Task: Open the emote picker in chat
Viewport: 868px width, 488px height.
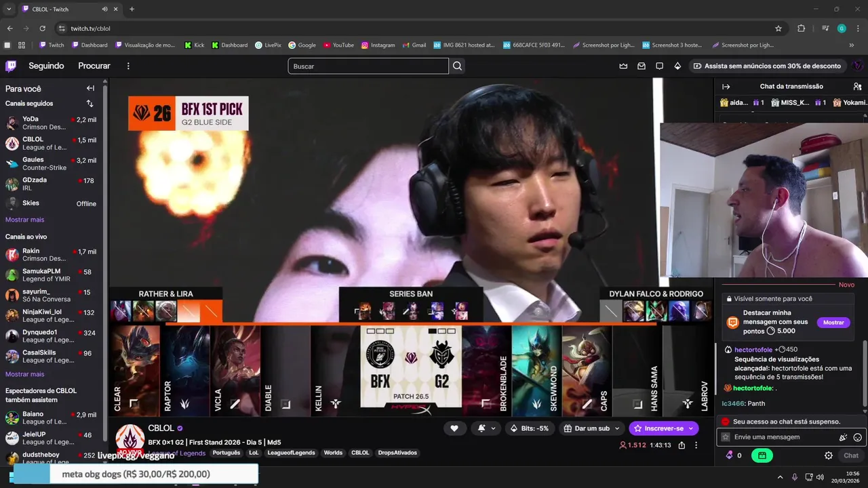Action: (857, 437)
